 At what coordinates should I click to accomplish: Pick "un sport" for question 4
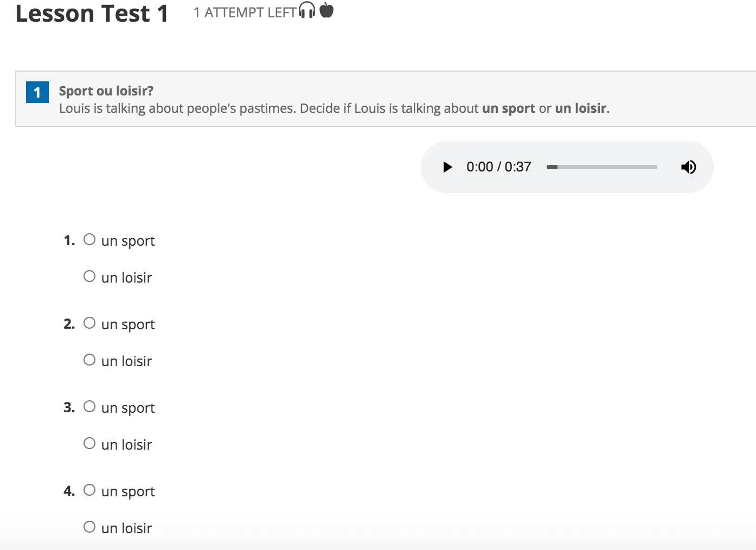pyautogui.click(x=89, y=490)
